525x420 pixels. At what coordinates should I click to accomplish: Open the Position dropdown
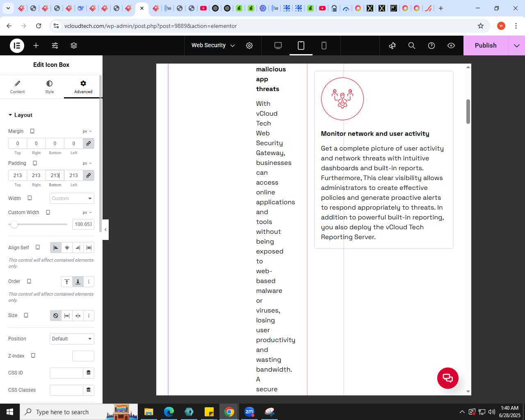[x=72, y=339]
